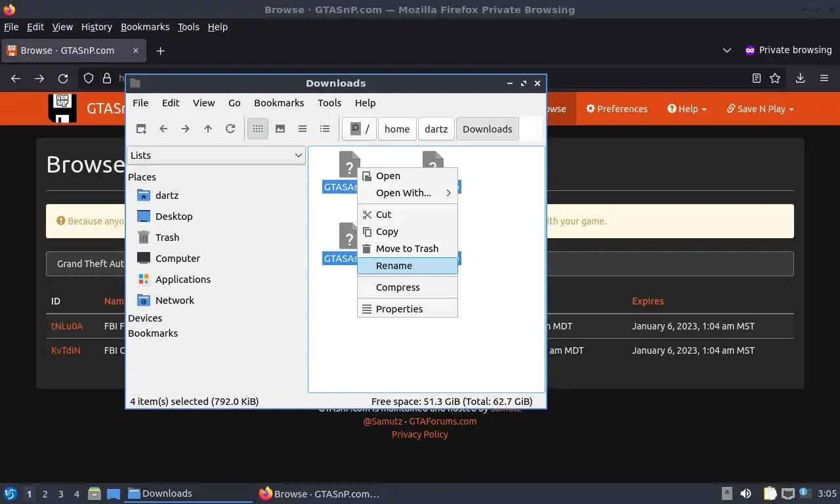Switch to detailed list view

(325, 129)
